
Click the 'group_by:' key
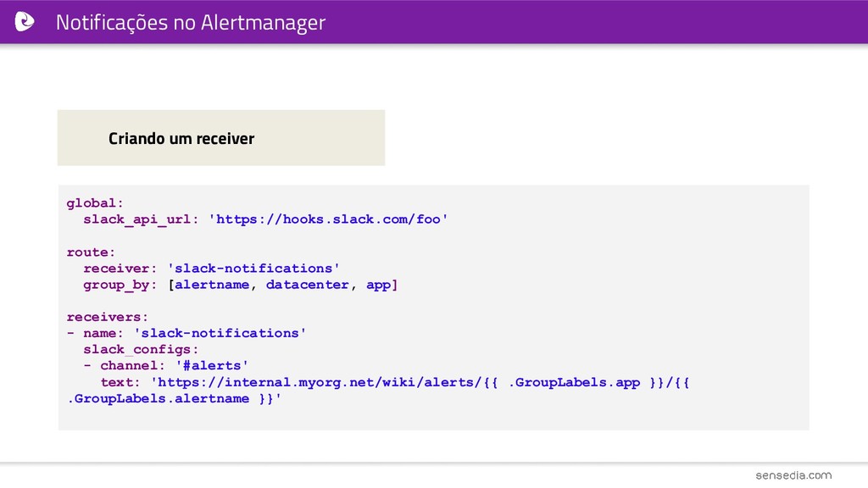pyautogui.click(x=120, y=285)
